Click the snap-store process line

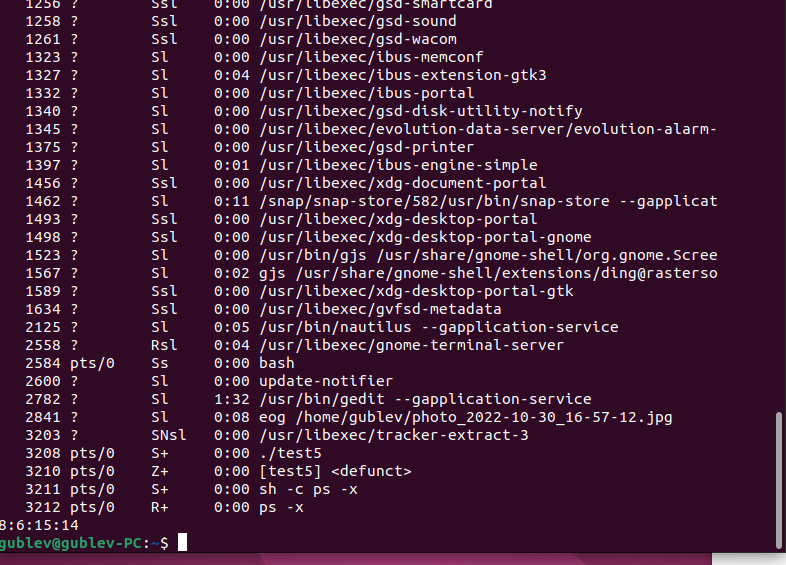tap(488, 202)
